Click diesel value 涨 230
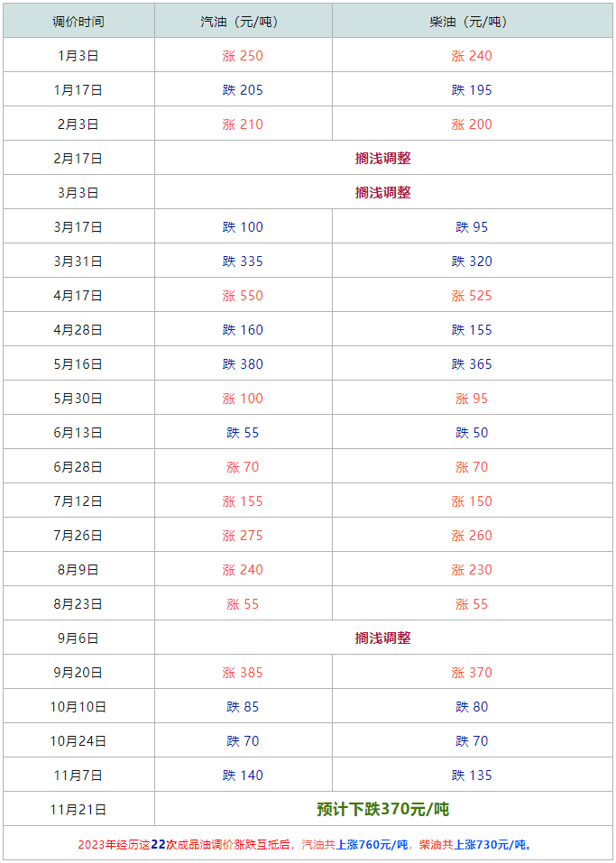This screenshot has width=616, height=863. tap(472, 570)
